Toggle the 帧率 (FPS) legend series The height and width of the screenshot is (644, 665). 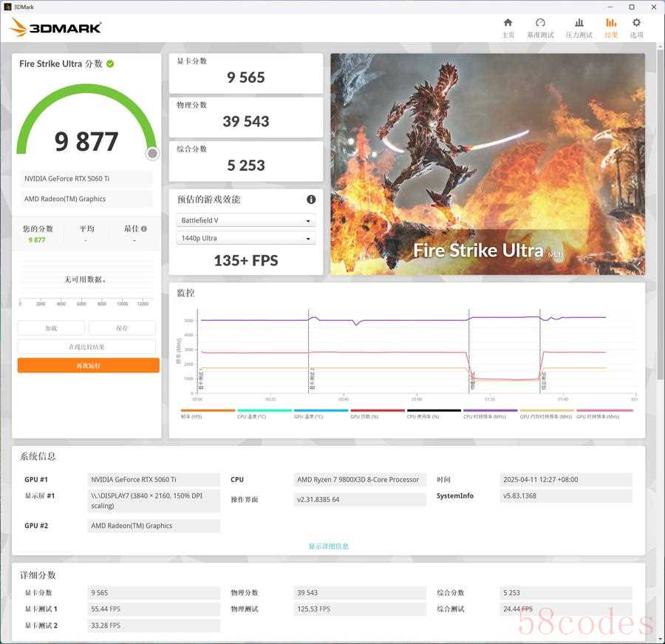pos(208,414)
